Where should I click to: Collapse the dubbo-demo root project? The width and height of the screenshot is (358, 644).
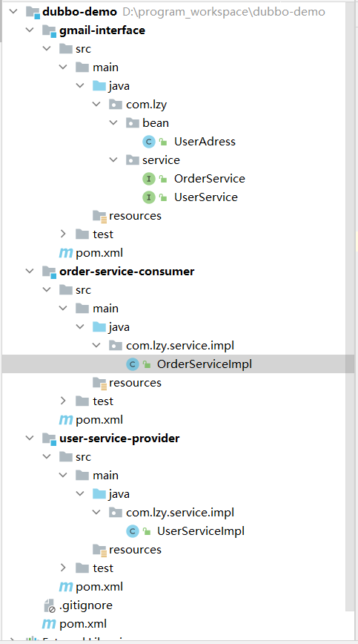(13, 12)
